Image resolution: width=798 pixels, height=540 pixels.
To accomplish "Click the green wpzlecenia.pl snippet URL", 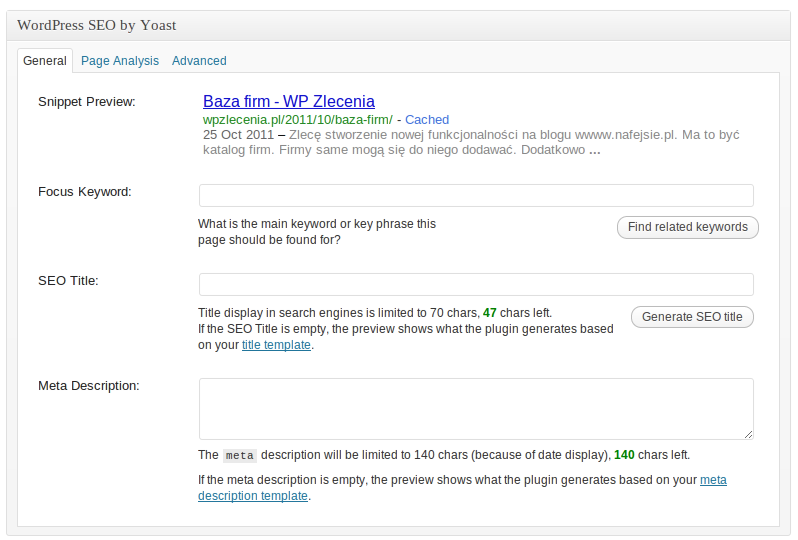I will click(297, 119).
